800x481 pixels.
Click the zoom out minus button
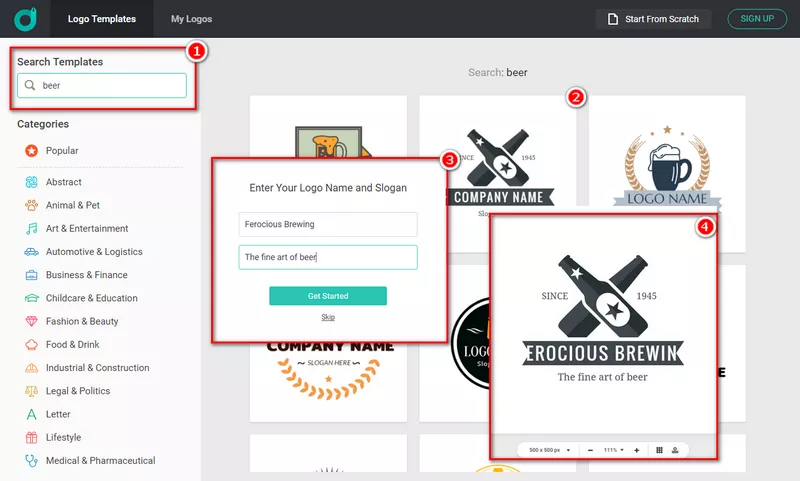590,450
